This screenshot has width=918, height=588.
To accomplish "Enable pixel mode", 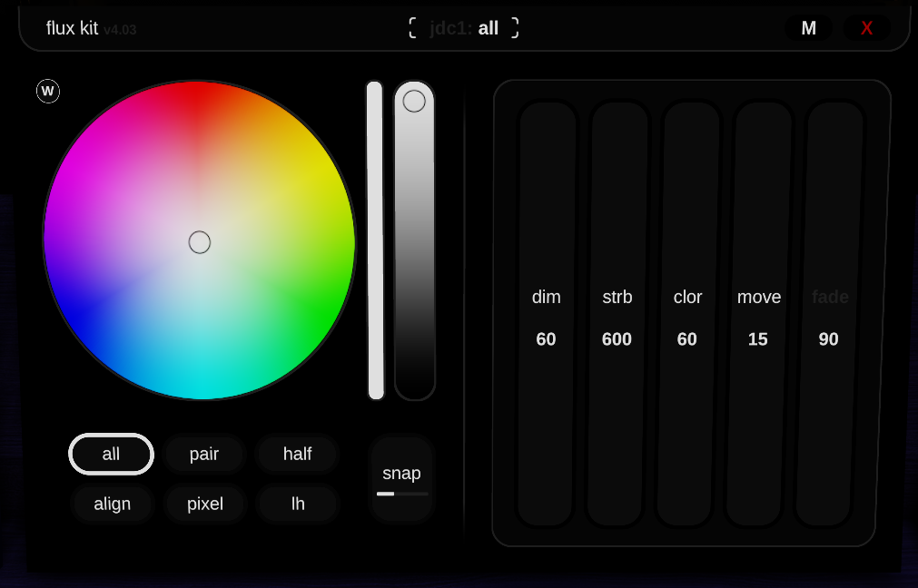I will [x=205, y=504].
